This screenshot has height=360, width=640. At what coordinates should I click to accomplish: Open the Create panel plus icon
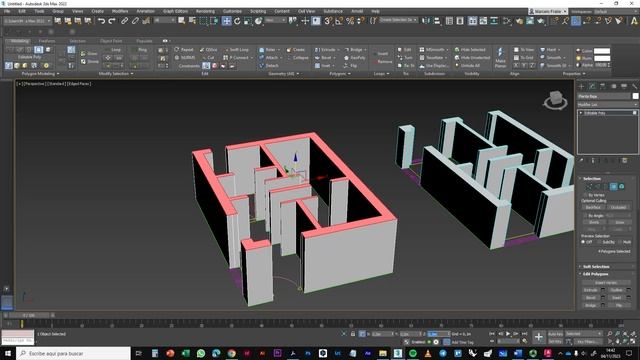coord(581,86)
